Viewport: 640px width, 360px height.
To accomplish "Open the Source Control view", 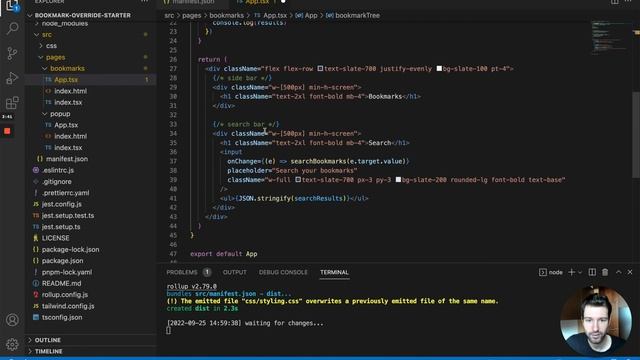I will (x=12, y=53).
